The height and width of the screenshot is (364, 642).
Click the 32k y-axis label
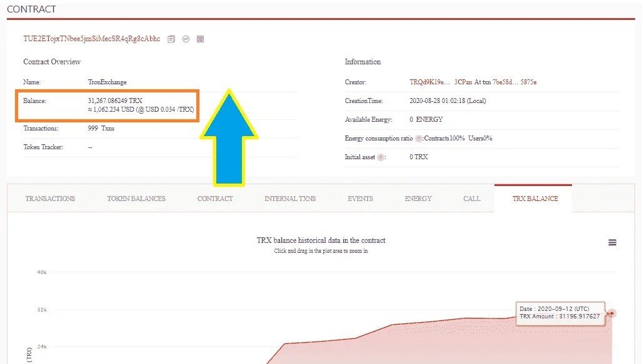click(42, 310)
